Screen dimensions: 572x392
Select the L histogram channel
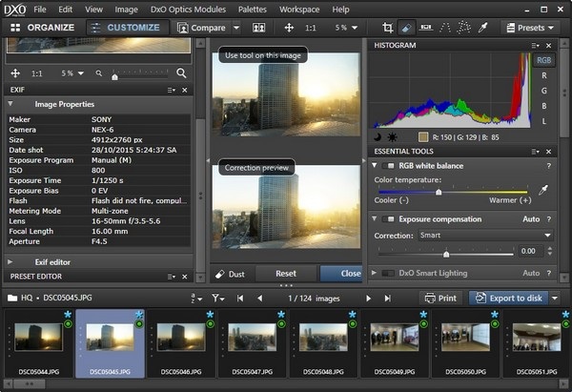point(544,121)
